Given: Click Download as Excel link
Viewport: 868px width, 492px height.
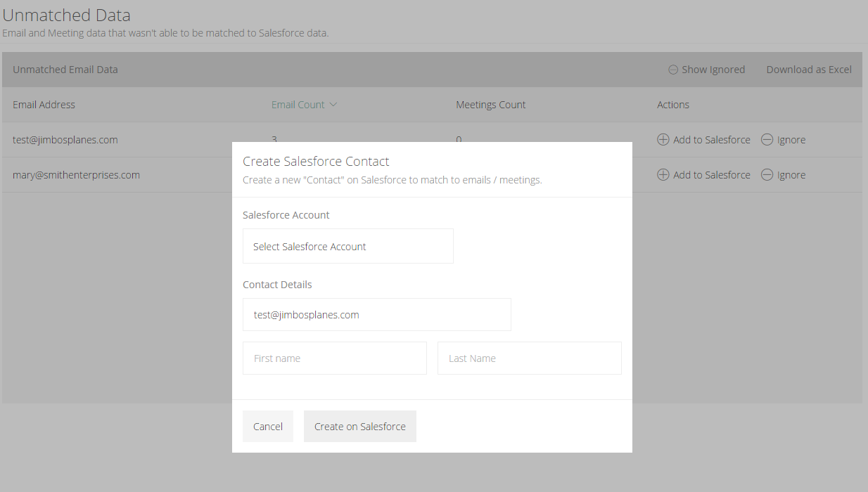Looking at the screenshot, I should coord(809,70).
